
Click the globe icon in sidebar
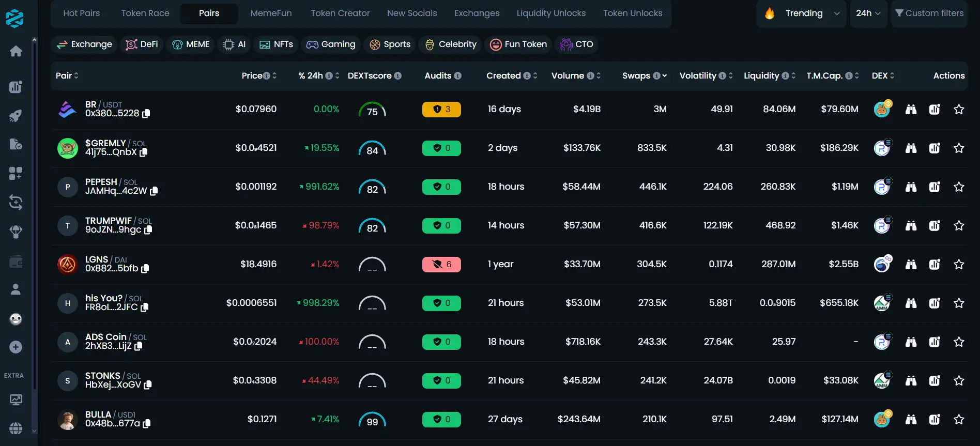pos(16,428)
